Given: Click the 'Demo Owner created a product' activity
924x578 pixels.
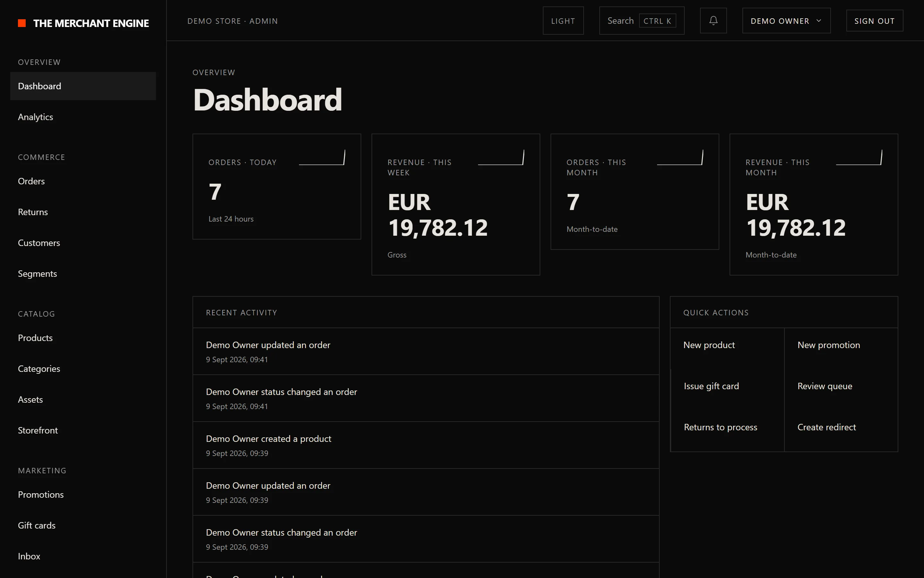Looking at the screenshot, I should [x=426, y=445].
